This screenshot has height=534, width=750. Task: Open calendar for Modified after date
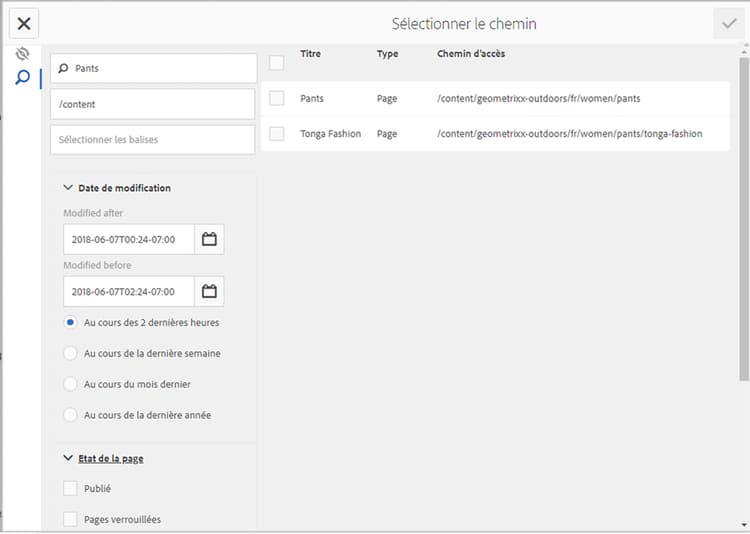(209, 239)
